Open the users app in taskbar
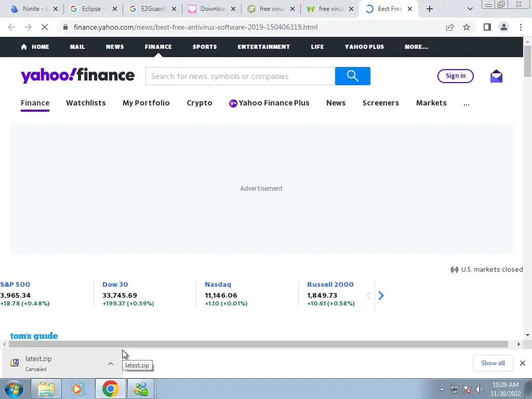This screenshot has width=532, height=399. (x=141, y=389)
